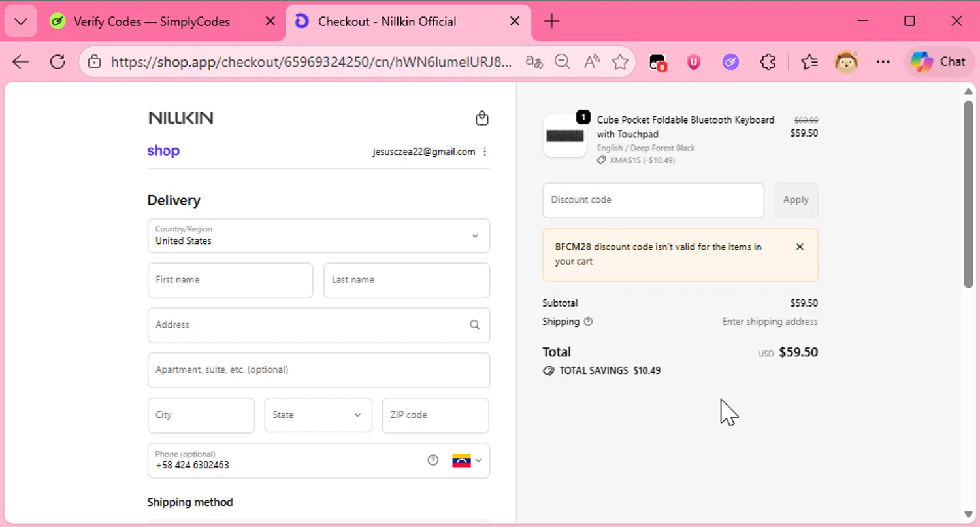Focus the Last name field
This screenshot has width=980, height=527.
(x=406, y=280)
